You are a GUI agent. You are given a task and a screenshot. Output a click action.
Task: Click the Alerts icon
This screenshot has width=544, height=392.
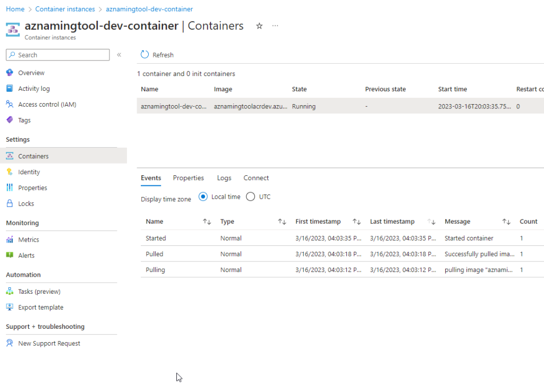click(10, 255)
